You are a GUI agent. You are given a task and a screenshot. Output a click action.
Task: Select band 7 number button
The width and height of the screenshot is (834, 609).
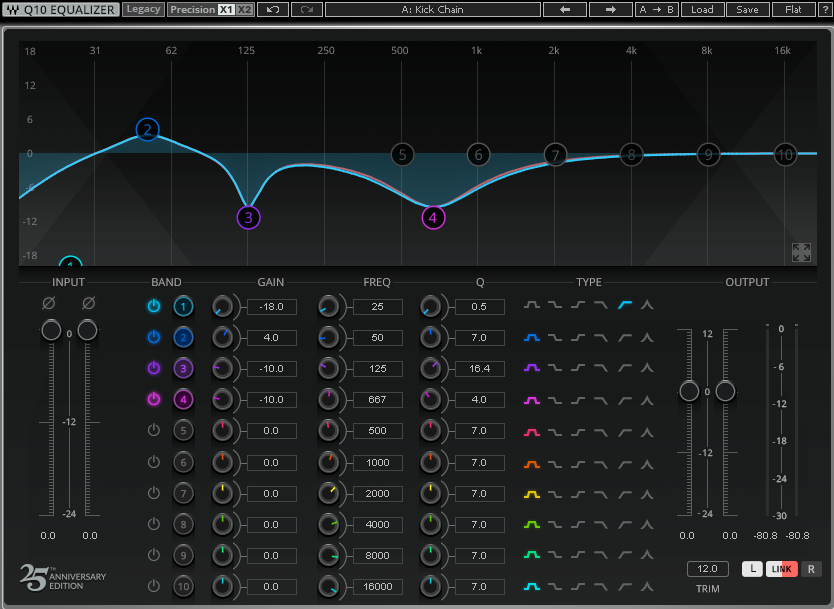[184, 493]
